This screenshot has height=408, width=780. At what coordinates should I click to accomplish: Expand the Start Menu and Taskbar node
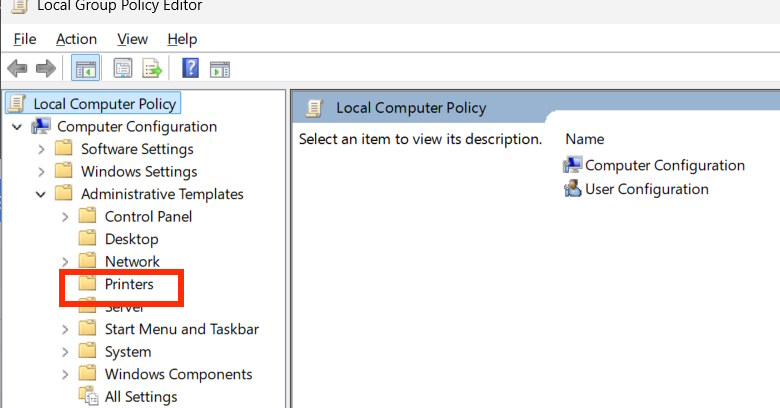[65, 329]
